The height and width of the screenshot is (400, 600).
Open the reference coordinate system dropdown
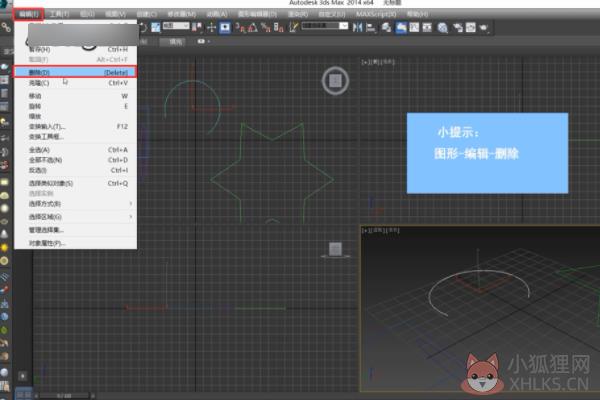coord(176,26)
